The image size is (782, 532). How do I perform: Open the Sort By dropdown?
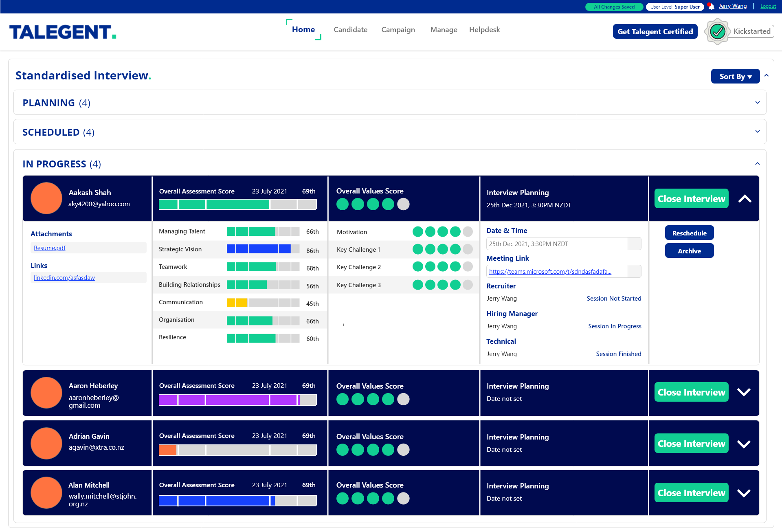pyautogui.click(x=736, y=76)
